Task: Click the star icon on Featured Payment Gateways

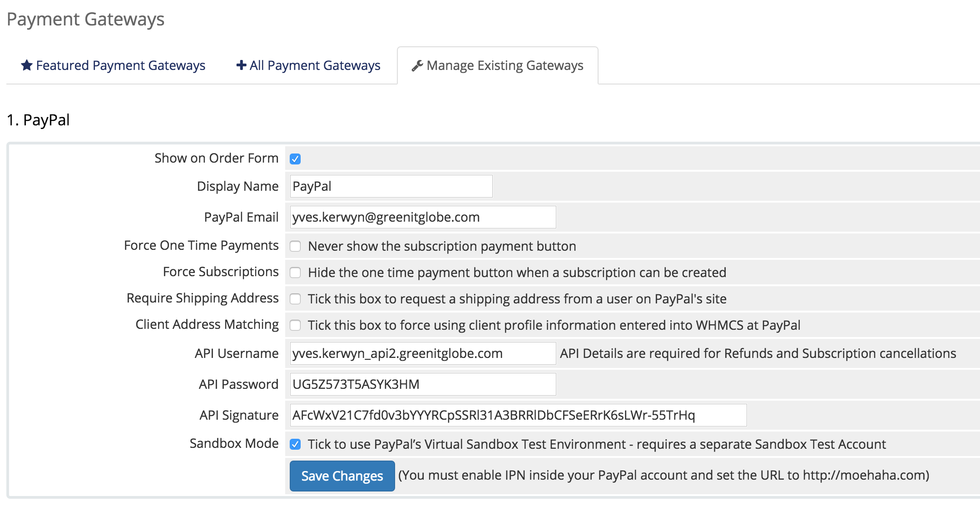Action: 27,65
